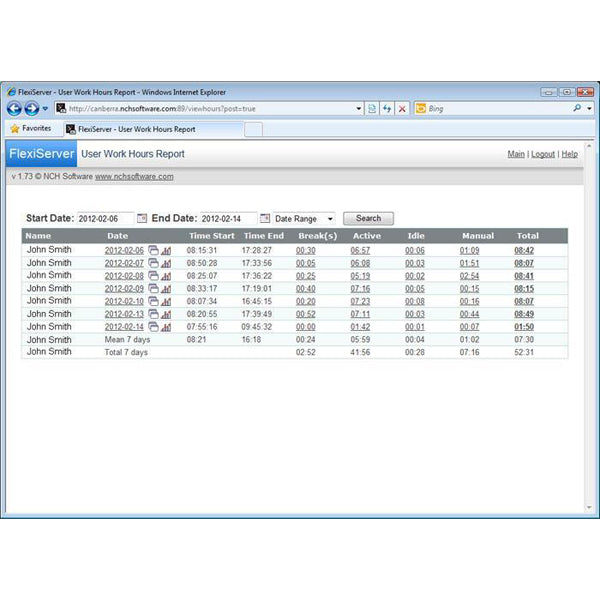Open screenshots icon for 2012-02-13 row
The width and height of the screenshot is (600, 600).
pyautogui.click(x=154, y=314)
